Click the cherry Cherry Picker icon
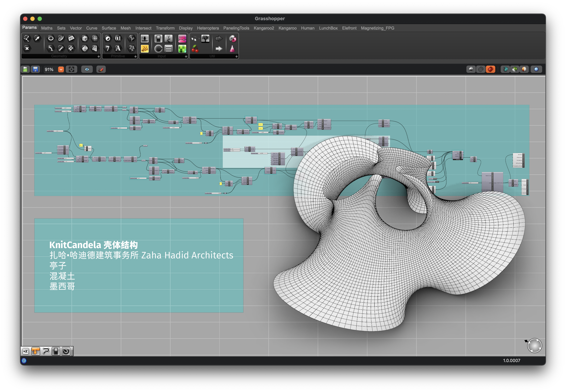 click(195, 49)
